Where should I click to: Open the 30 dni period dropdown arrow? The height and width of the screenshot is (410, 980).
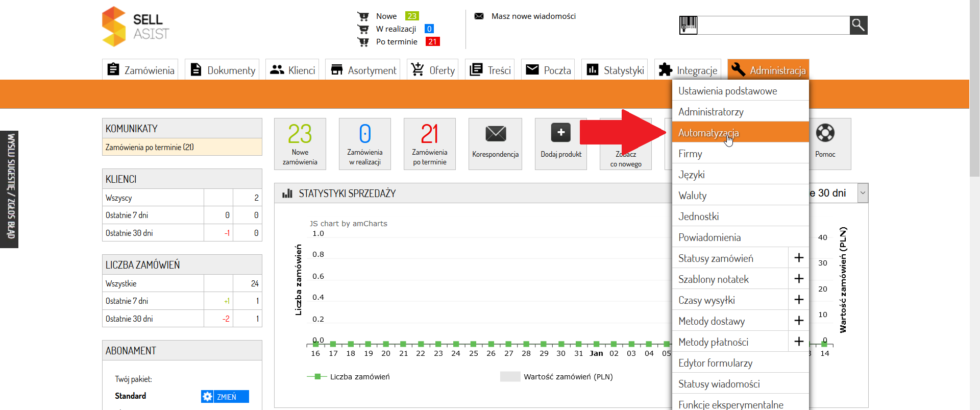(863, 193)
